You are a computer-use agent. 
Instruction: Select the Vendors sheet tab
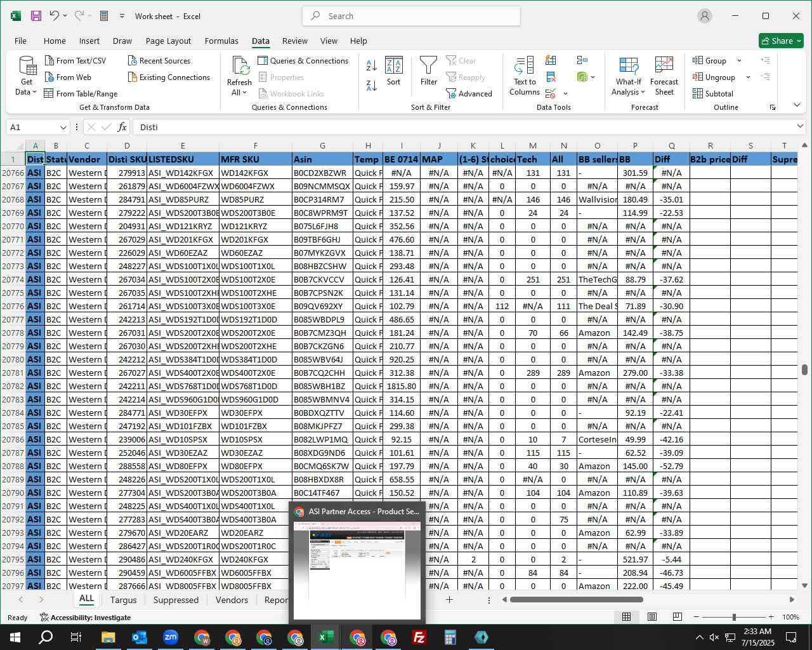point(232,600)
